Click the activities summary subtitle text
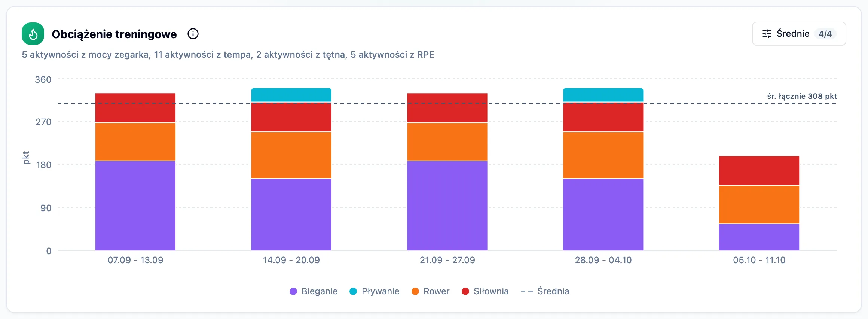 [228, 55]
